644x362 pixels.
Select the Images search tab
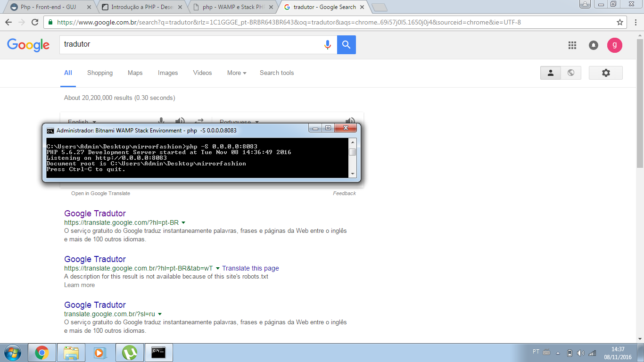pyautogui.click(x=168, y=73)
